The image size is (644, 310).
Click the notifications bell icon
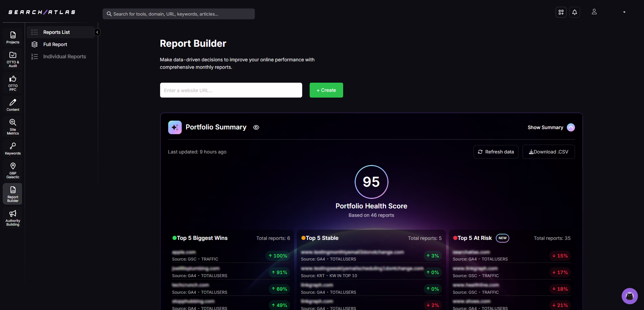575,12
